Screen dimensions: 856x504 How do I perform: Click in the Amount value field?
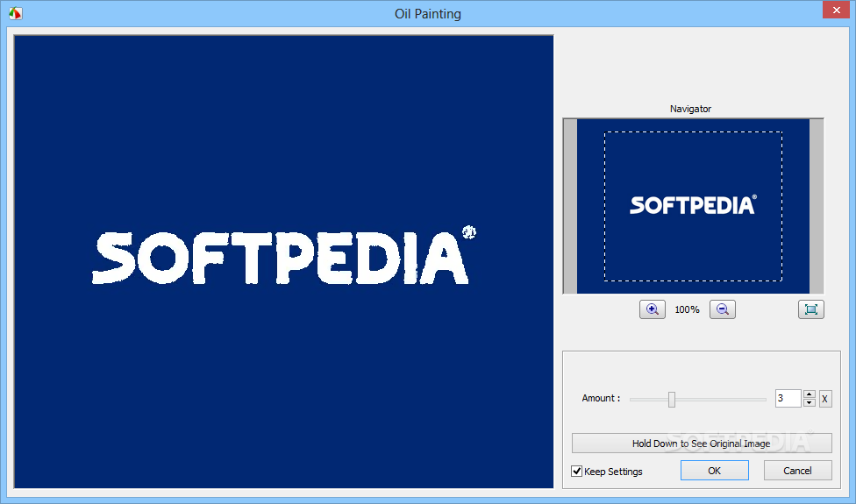(x=788, y=398)
